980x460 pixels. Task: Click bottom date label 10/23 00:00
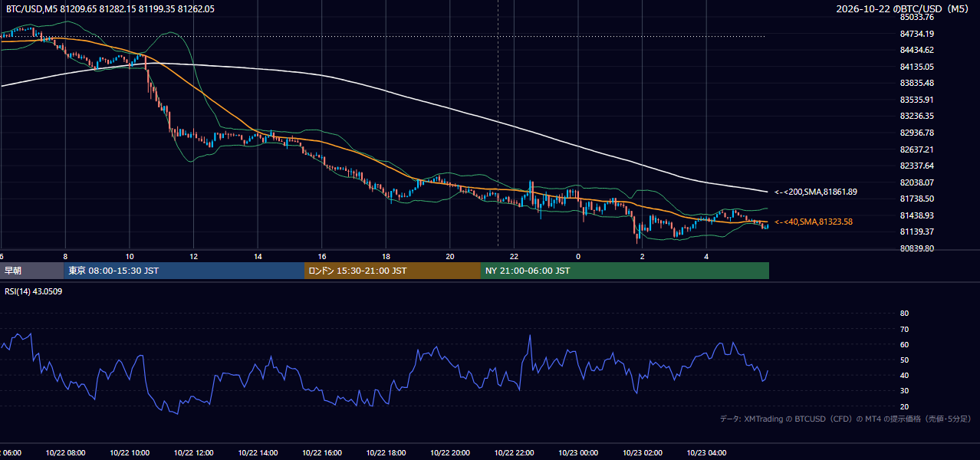point(578,453)
